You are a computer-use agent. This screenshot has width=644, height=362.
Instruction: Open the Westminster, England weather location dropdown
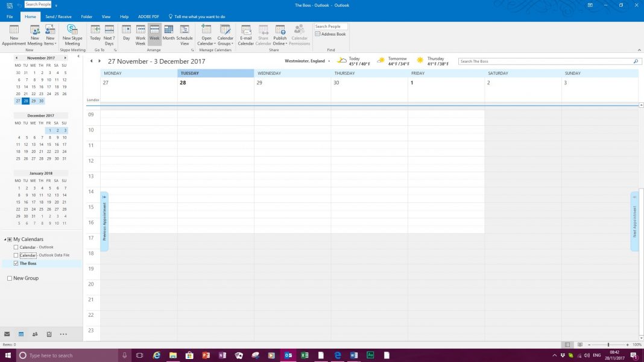328,61
